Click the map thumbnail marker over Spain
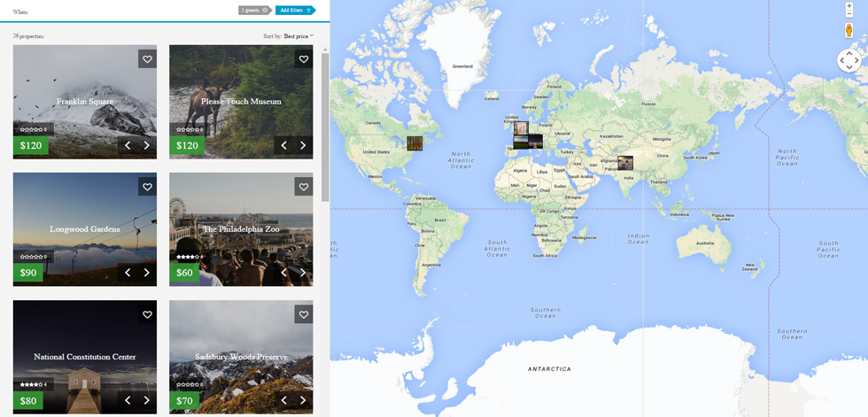The image size is (868, 417). [521, 143]
